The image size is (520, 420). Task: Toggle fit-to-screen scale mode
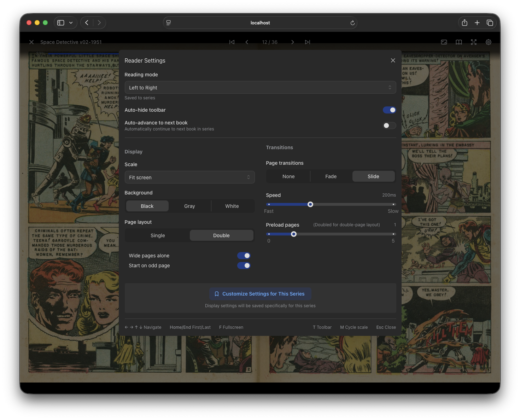point(444,42)
